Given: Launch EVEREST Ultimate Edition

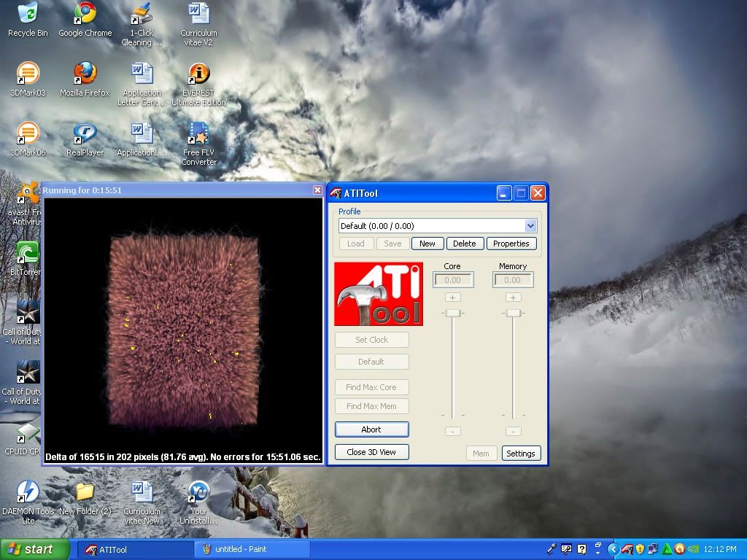Looking at the screenshot, I should (x=198, y=84).
